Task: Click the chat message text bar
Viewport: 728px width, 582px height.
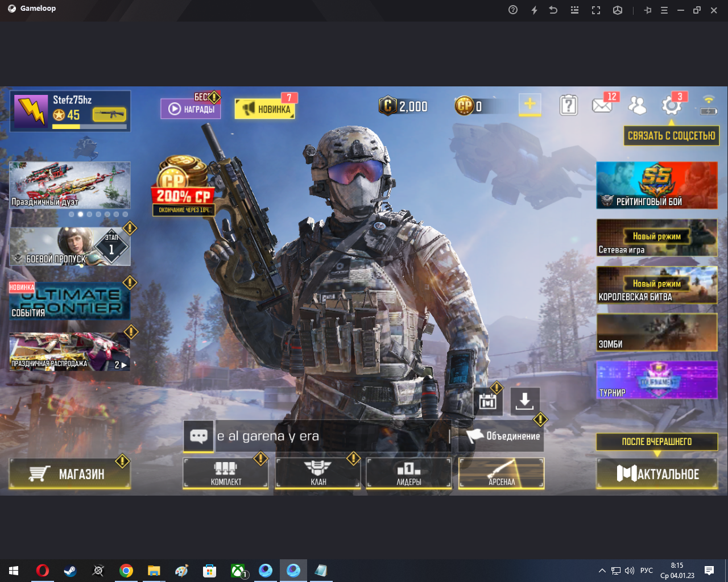Action: tap(333, 436)
